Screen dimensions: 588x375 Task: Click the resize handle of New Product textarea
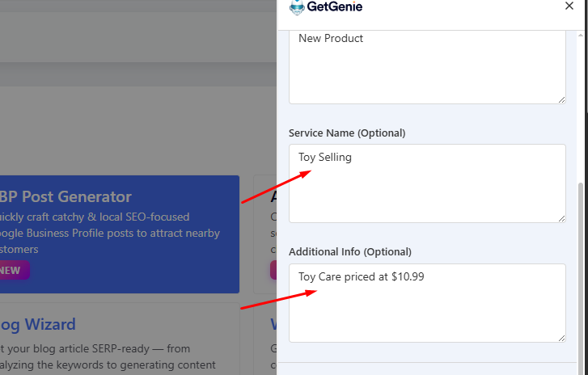click(561, 99)
